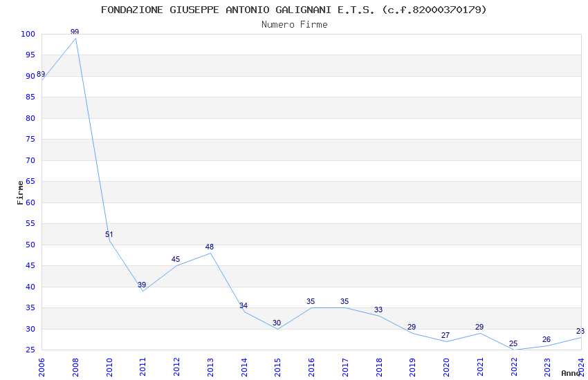This screenshot has height=380, width=588.
Task: Click the x-axis year label 2011
Action: tap(143, 368)
